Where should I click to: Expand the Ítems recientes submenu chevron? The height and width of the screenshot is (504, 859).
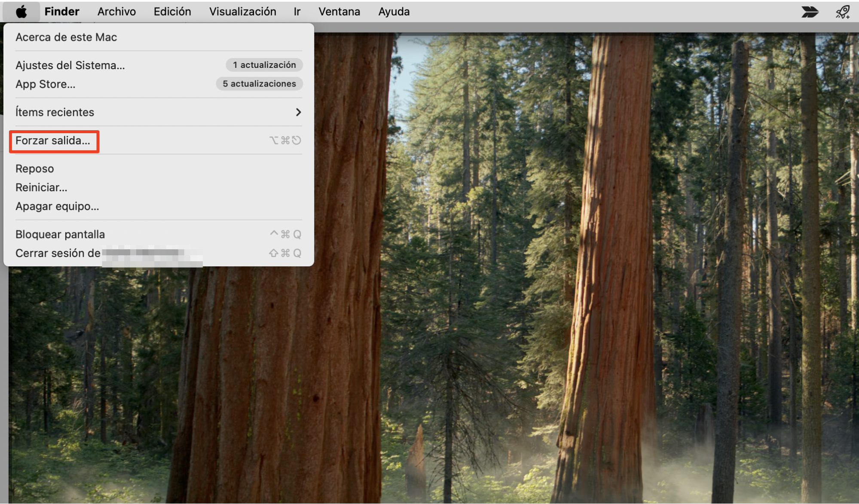pyautogui.click(x=298, y=112)
